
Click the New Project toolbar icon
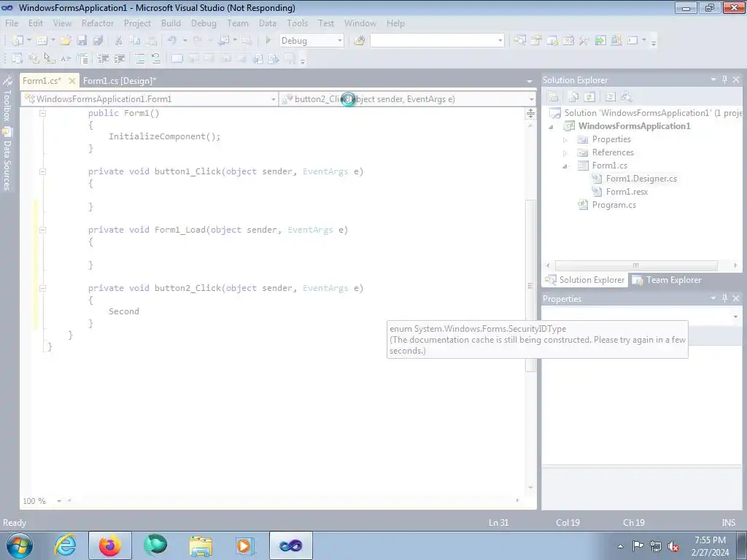pos(18,41)
